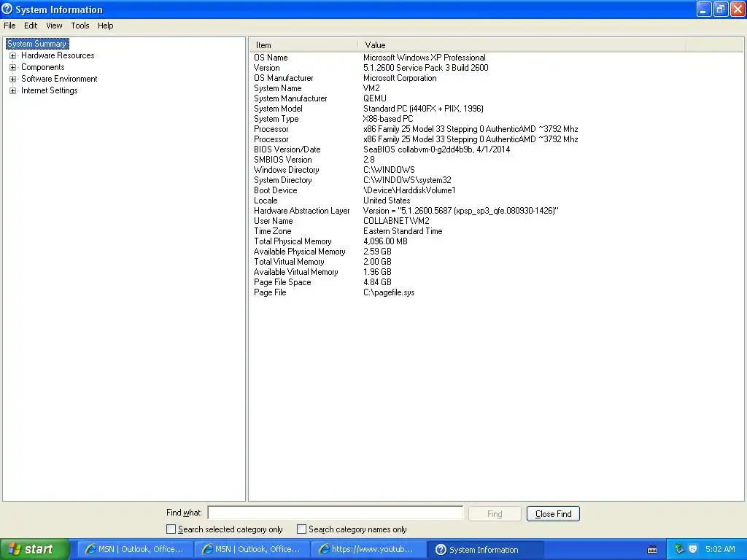Click the taskbar clock showing 5:02 AM
747x560 pixels.
720,549
